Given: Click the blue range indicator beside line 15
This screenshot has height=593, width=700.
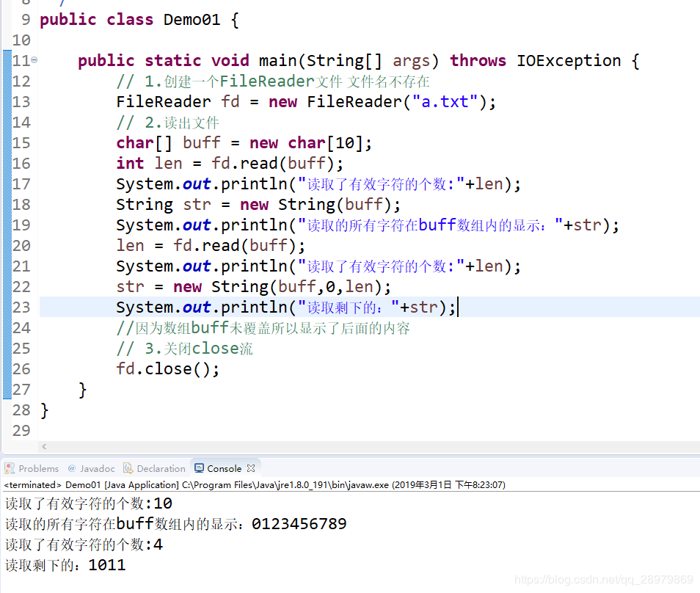Looking at the screenshot, I should (7, 143).
